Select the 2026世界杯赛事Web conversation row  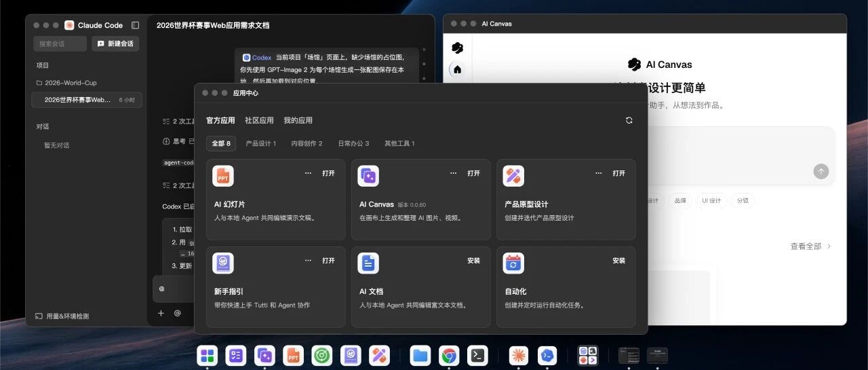pos(87,100)
